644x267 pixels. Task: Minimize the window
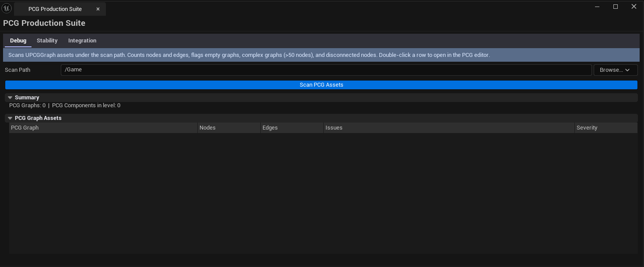coord(598,7)
